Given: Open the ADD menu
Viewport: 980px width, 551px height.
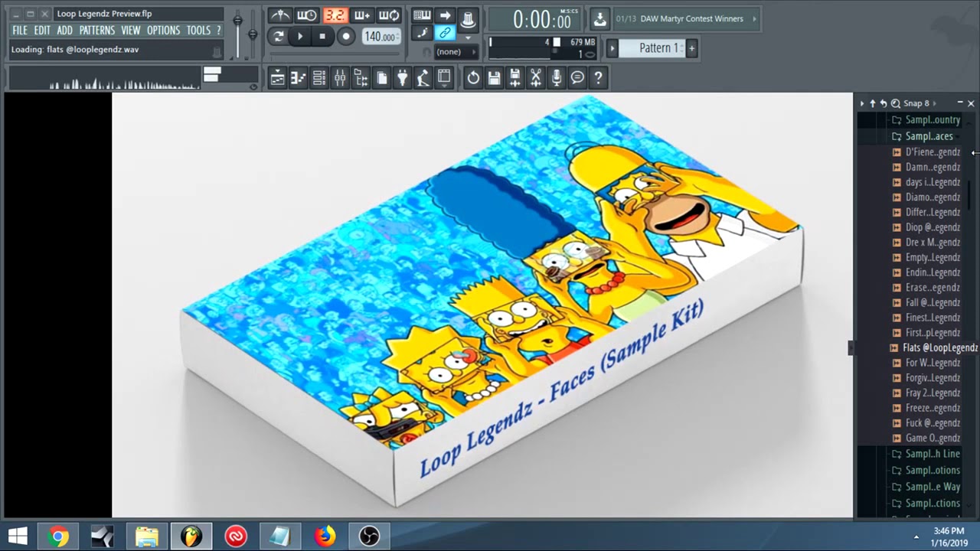Looking at the screenshot, I should [64, 31].
